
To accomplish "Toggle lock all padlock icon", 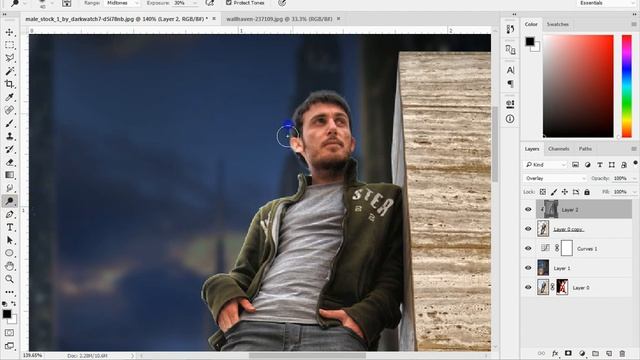I will click(x=587, y=192).
